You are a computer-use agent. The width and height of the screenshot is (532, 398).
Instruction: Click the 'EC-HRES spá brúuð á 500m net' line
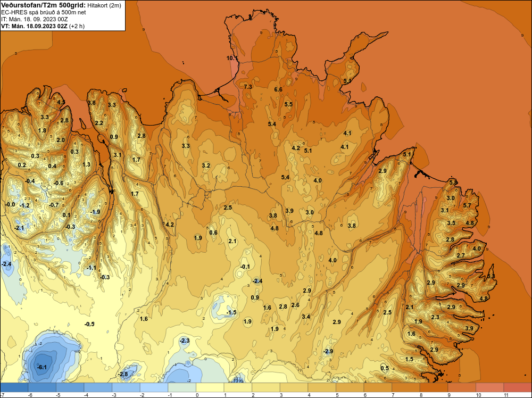pyautogui.click(x=44, y=12)
